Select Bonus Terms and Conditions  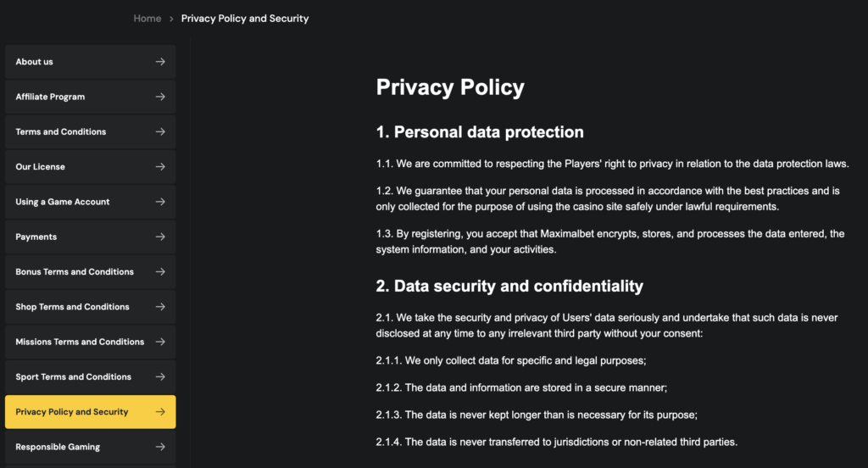click(90, 271)
